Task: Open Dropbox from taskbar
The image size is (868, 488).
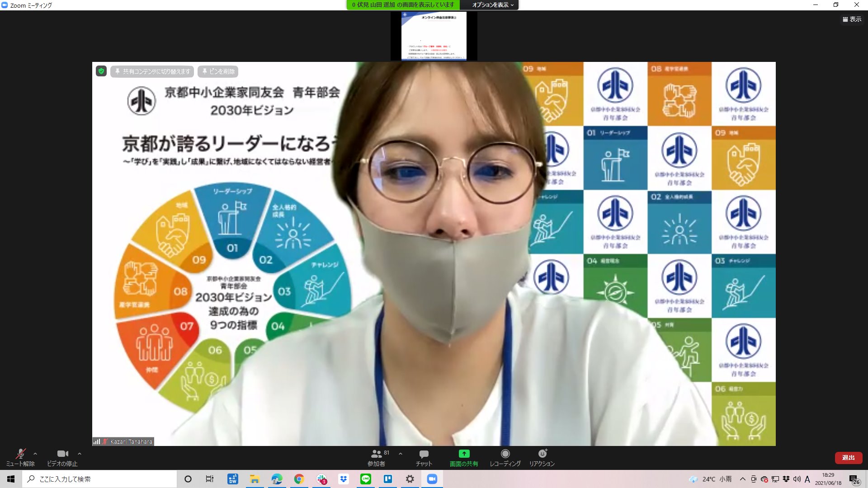Action: click(344, 479)
